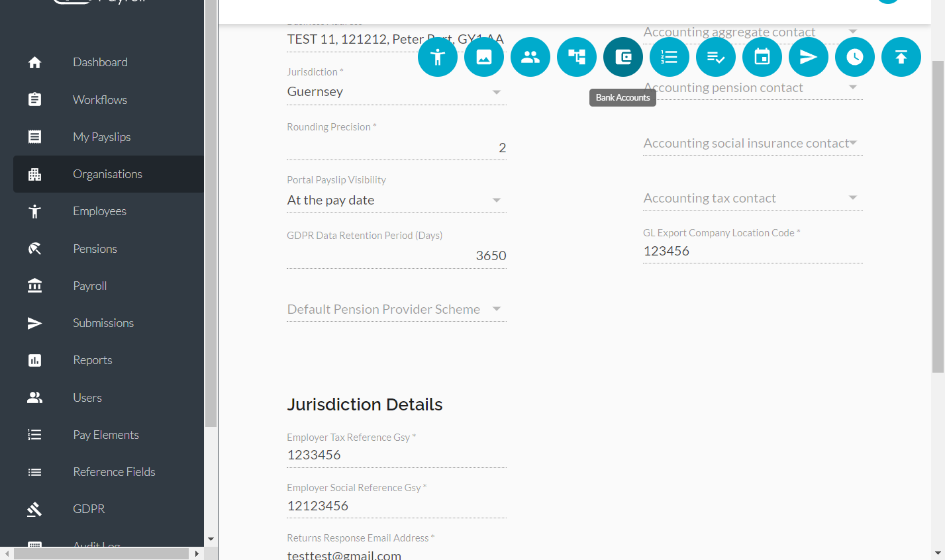Click the Workflows clipboard icon in sidebar
945x560 pixels.
[x=35, y=99]
